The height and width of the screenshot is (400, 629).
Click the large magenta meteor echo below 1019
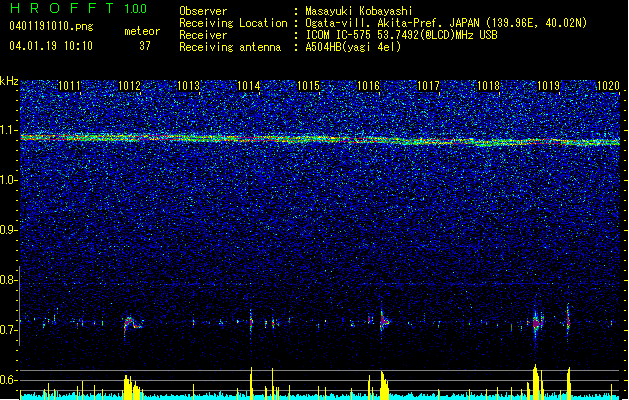coord(537,323)
